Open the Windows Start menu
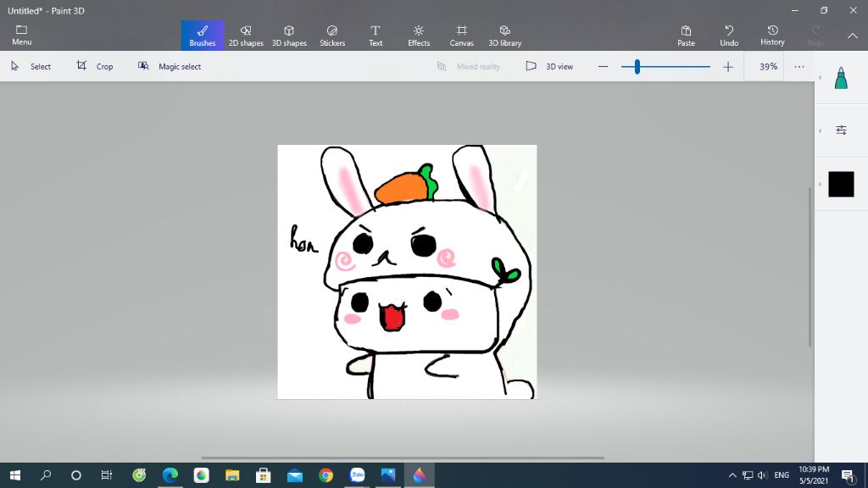 [15, 475]
